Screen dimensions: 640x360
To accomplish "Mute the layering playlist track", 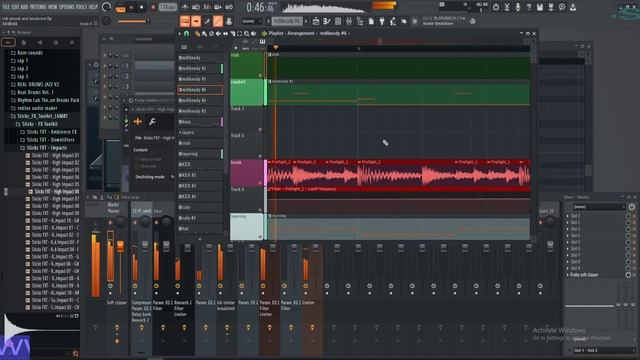I will coord(260,237).
